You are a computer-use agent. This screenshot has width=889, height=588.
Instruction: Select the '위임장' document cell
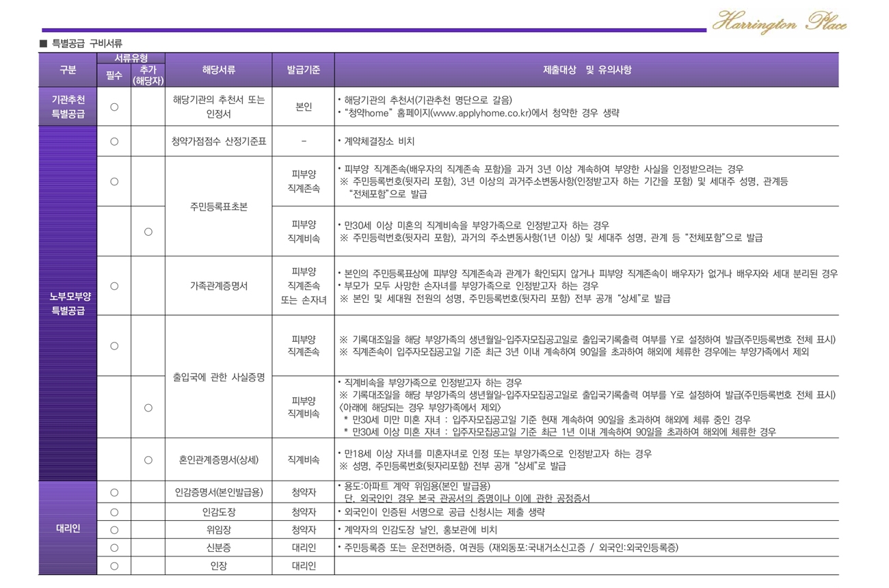tap(219, 530)
